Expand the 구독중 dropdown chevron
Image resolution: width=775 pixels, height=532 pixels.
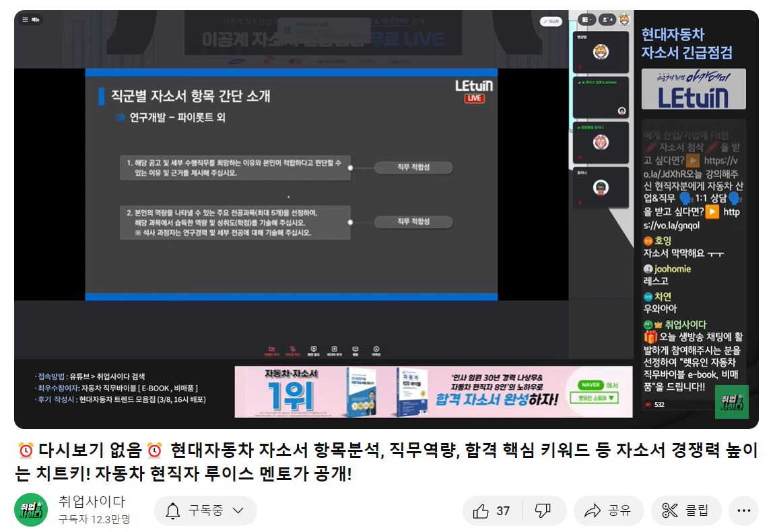click(238, 511)
